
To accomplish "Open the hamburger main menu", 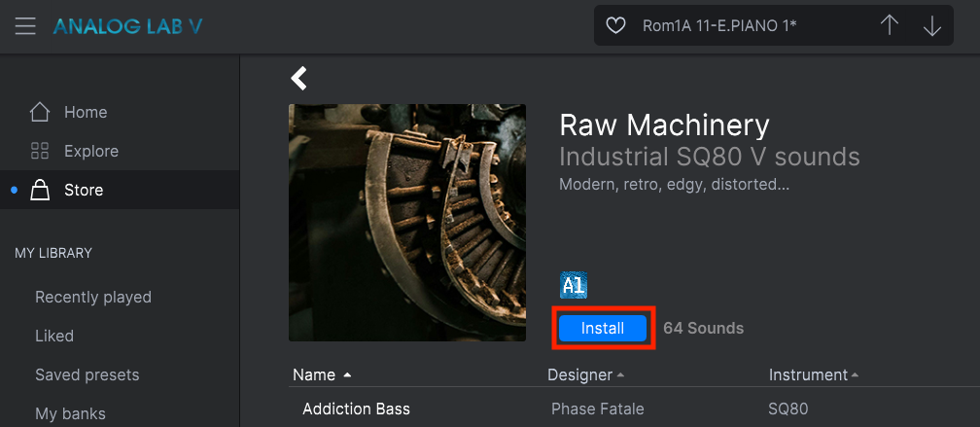I will (25, 26).
